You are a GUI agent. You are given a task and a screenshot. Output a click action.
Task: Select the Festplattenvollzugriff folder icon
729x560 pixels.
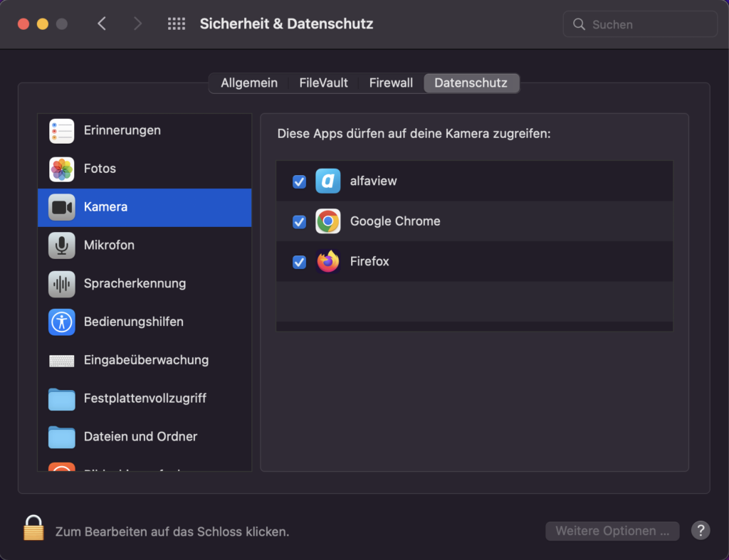point(61,398)
